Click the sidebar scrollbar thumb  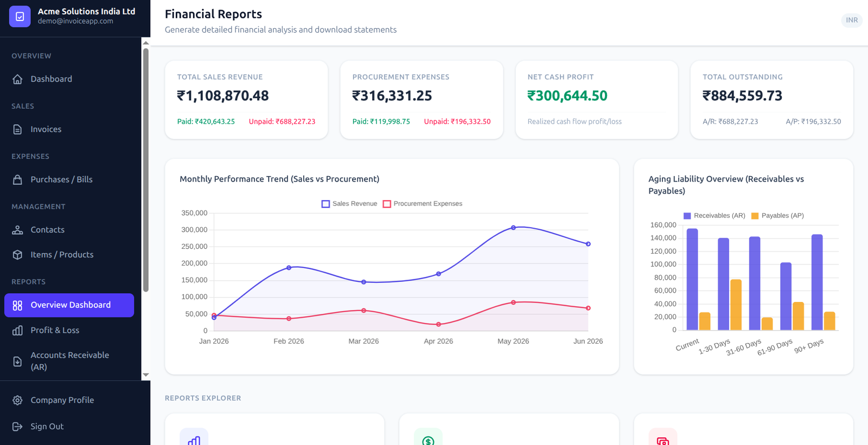coord(145,170)
